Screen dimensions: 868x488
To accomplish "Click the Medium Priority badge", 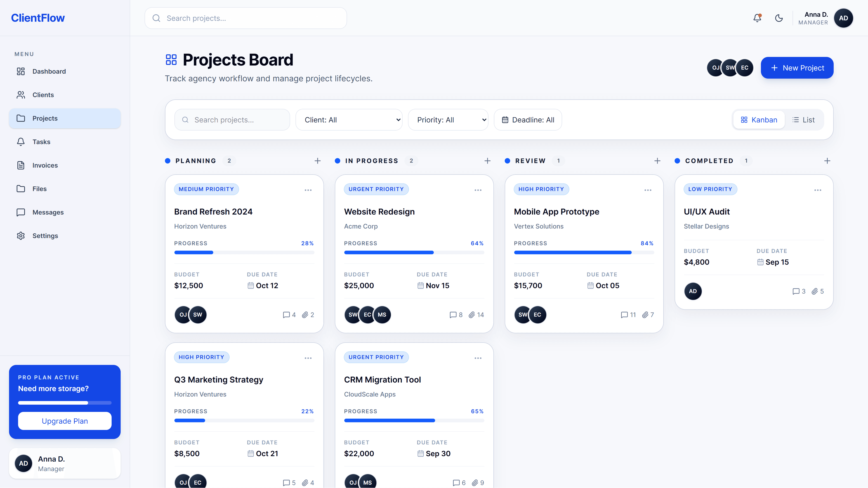I will [206, 189].
